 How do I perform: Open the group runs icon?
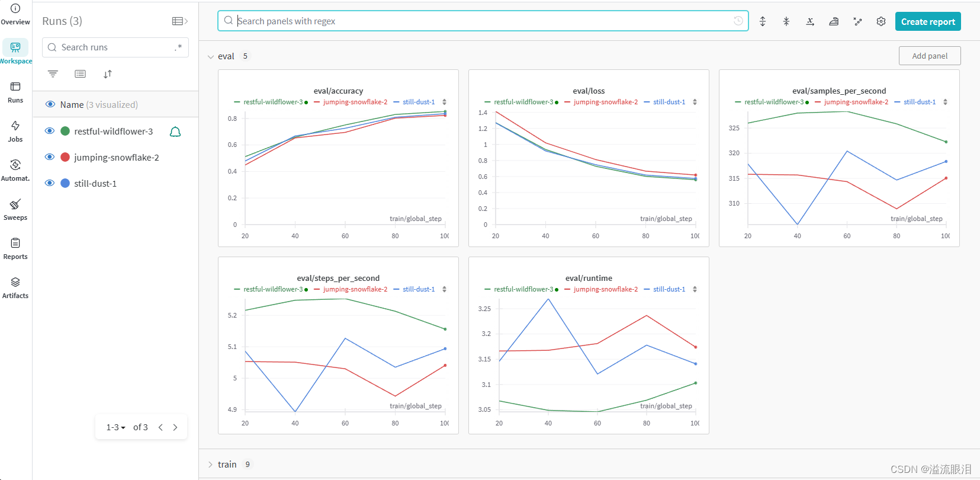click(x=80, y=74)
